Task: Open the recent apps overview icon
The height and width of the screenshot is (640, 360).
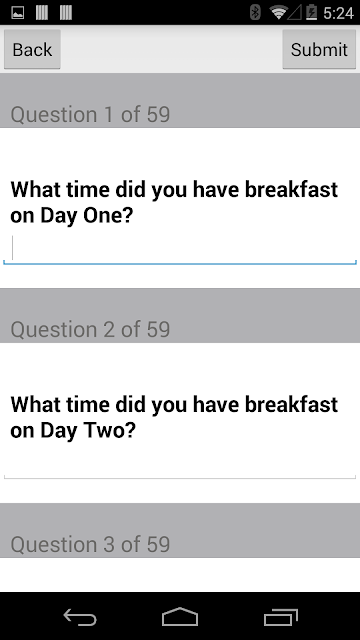Action: click(280, 617)
